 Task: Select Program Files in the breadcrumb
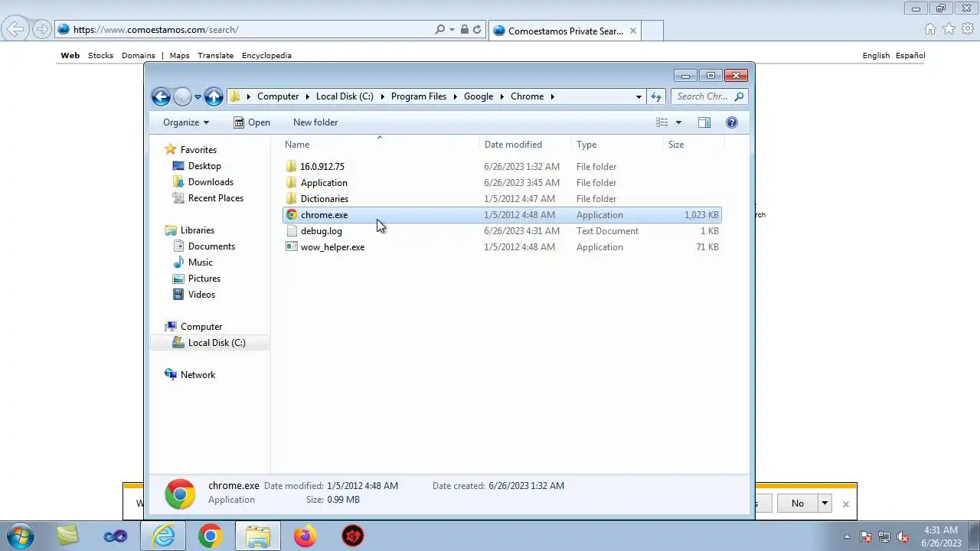[418, 96]
